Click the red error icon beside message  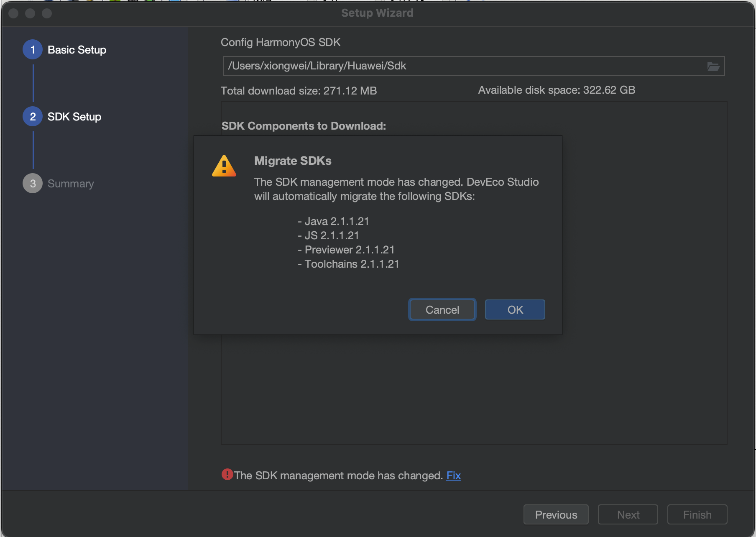click(227, 474)
